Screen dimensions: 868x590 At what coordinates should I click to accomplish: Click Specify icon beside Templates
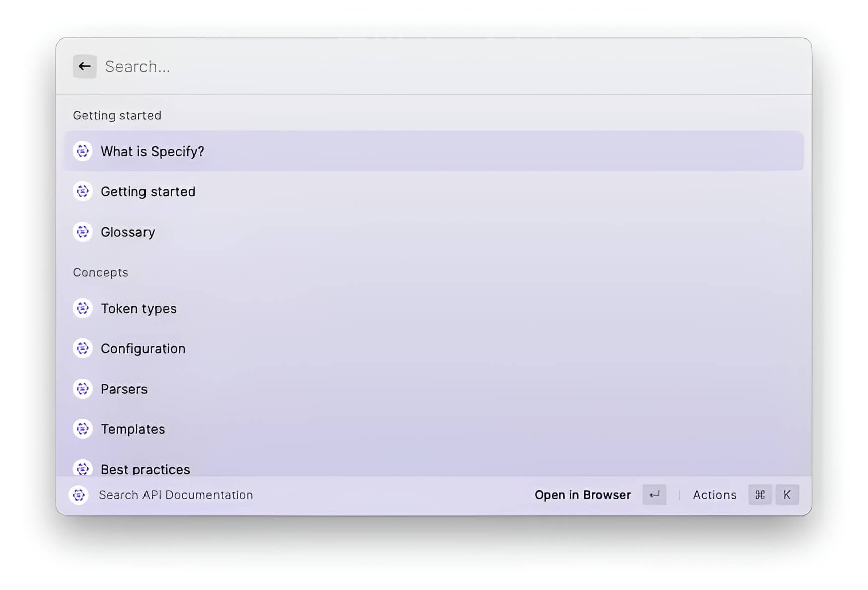tap(83, 429)
